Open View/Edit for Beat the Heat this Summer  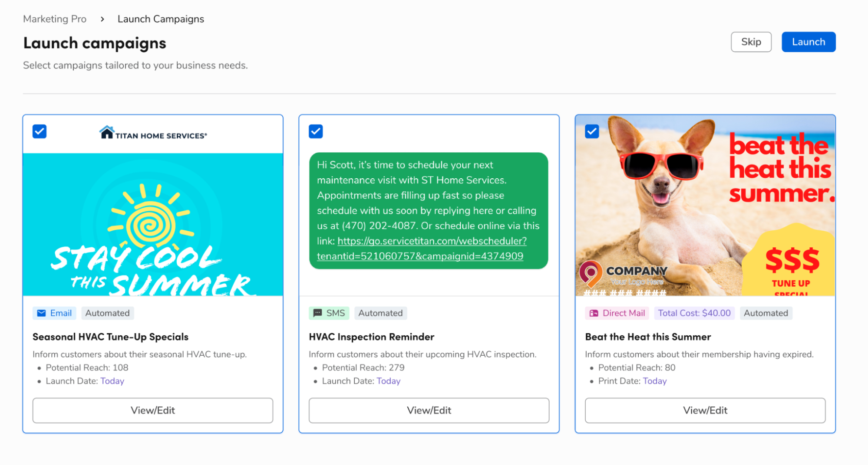coord(705,410)
